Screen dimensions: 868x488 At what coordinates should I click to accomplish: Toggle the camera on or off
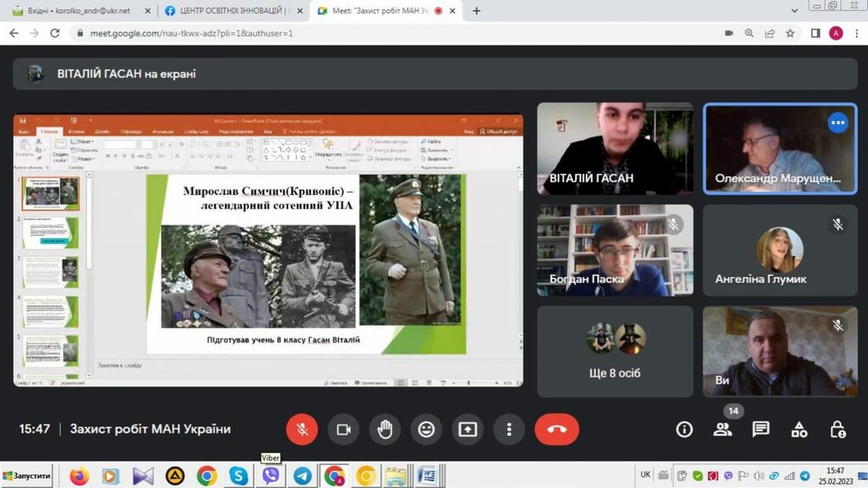(x=343, y=430)
